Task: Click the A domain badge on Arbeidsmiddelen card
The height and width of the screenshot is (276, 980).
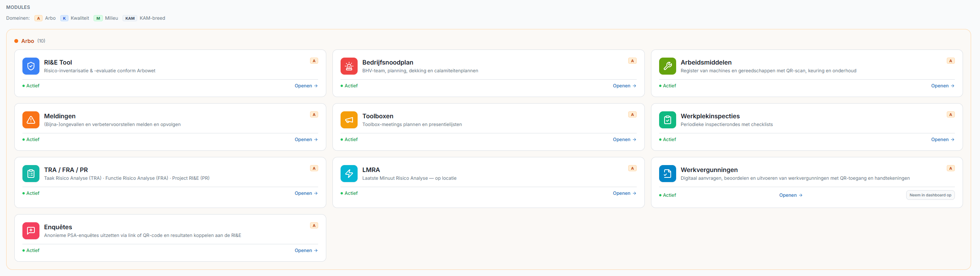Action: coord(951,61)
